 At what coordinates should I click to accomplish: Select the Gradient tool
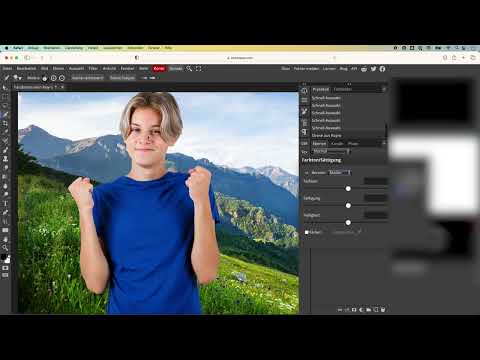click(x=5, y=177)
